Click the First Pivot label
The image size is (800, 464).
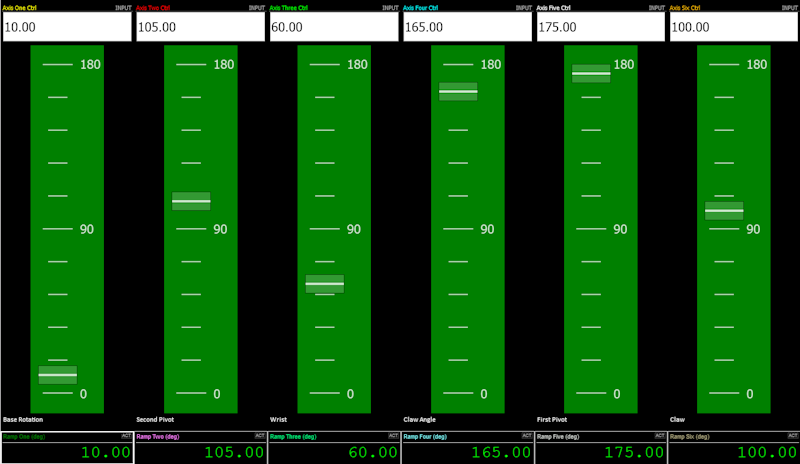pos(552,420)
